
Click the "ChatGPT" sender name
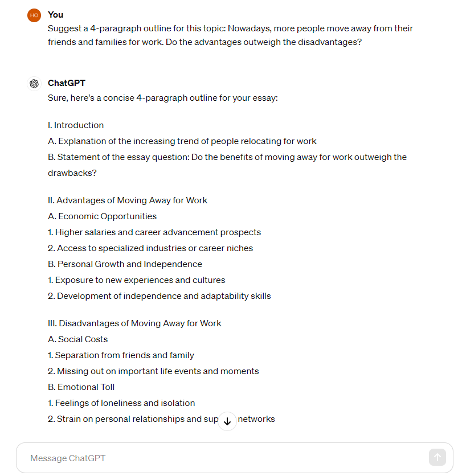pyautogui.click(x=67, y=83)
